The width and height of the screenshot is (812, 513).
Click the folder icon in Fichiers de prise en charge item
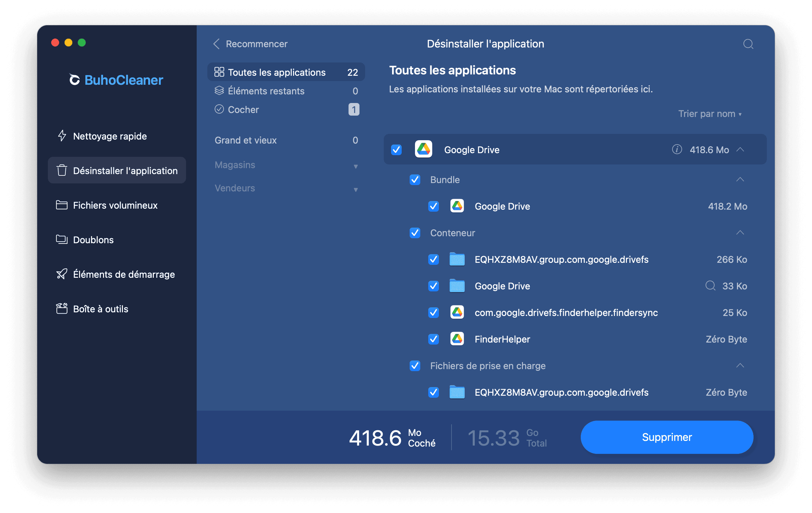pyautogui.click(x=457, y=392)
